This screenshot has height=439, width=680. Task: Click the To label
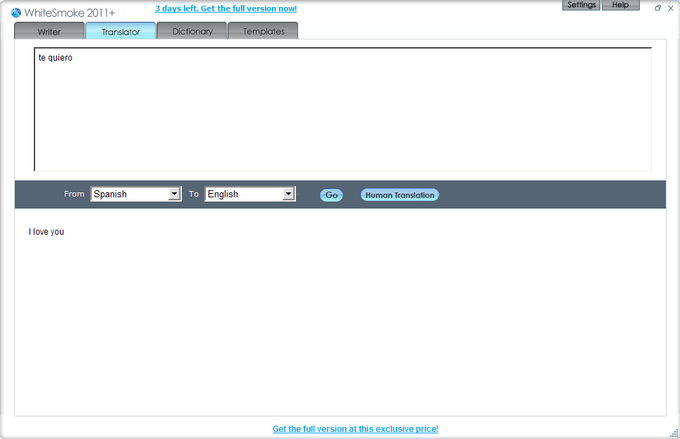[x=193, y=194]
